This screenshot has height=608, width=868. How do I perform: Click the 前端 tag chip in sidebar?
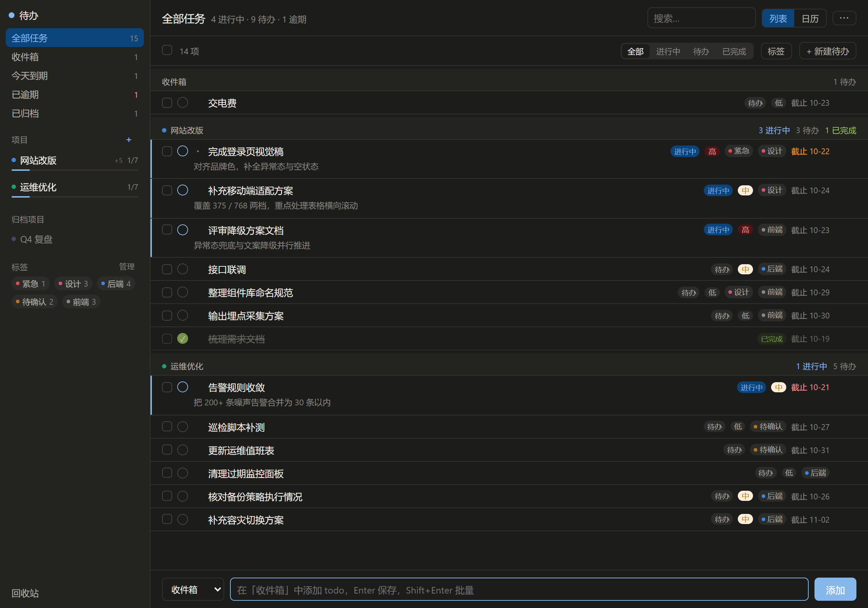81,302
